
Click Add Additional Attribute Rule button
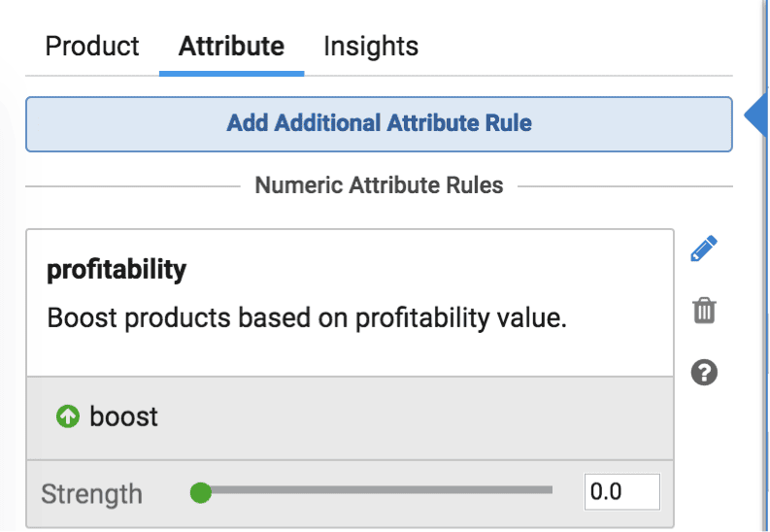379,124
